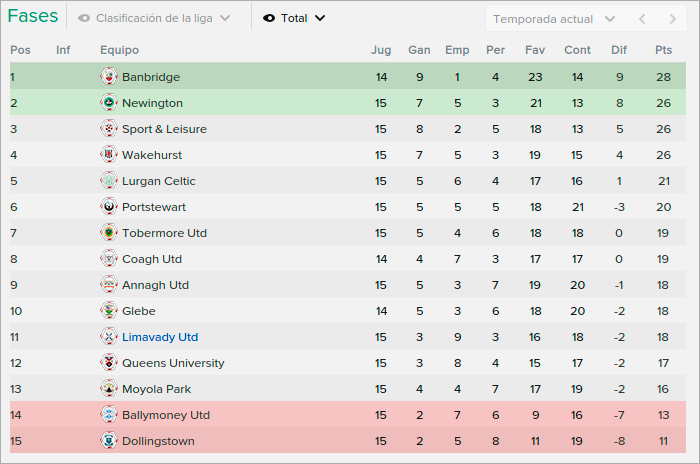Expand the Total view dropdown arrow

click(x=320, y=18)
